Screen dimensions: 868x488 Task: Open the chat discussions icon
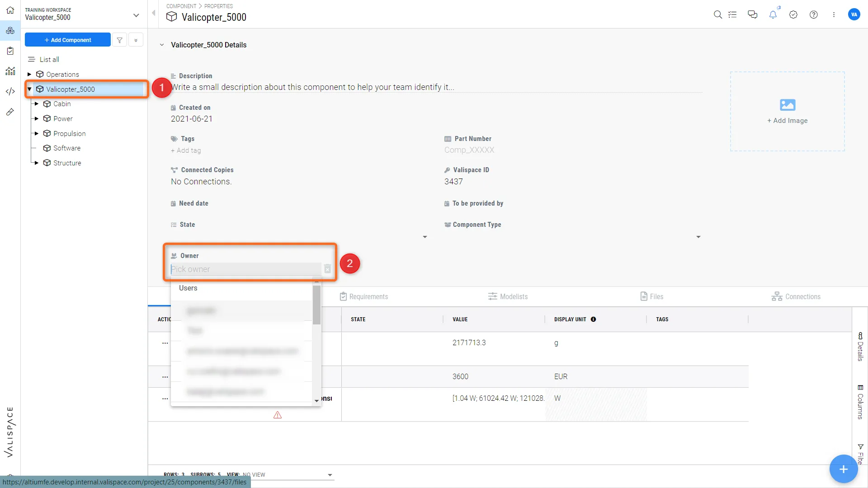tap(752, 14)
